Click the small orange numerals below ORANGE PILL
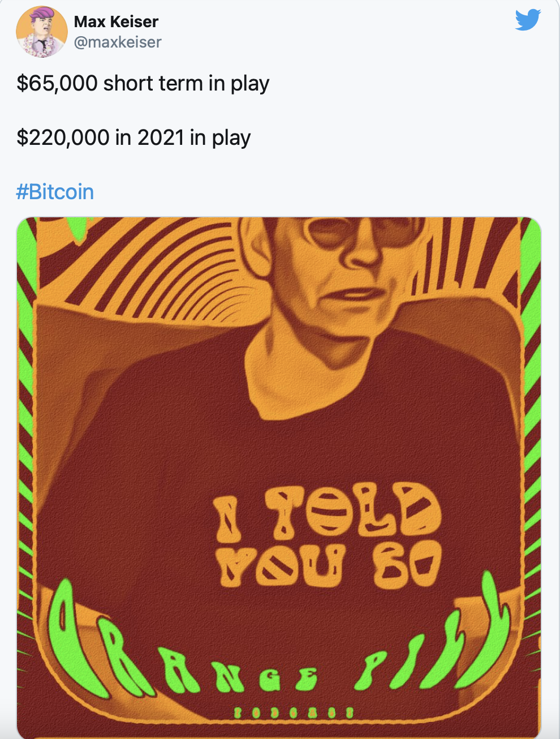The height and width of the screenshot is (739, 560). coord(294,712)
